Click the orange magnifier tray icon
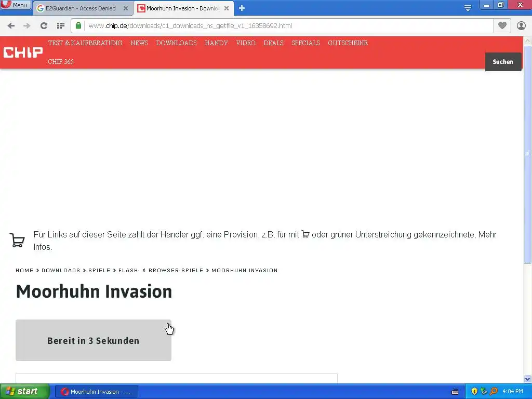This screenshot has height=399, width=532. tap(494, 391)
